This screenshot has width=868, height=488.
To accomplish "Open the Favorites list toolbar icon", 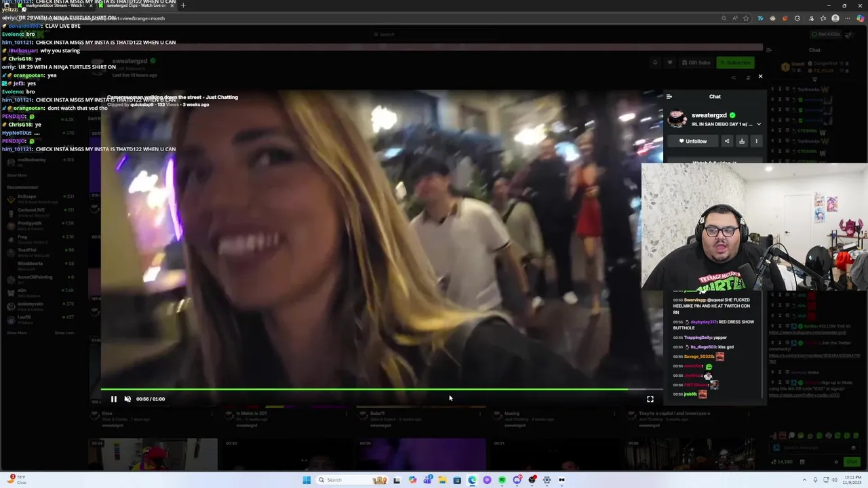I will tap(823, 18).
